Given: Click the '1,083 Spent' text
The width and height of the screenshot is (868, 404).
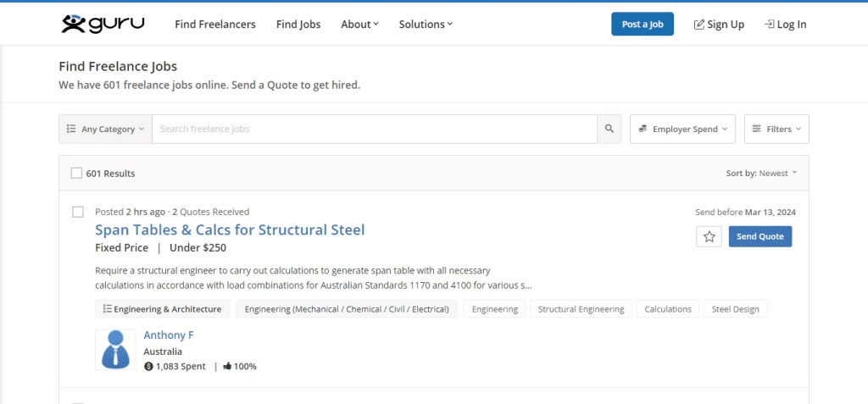Looking at the screenshot, I should 181,367.
